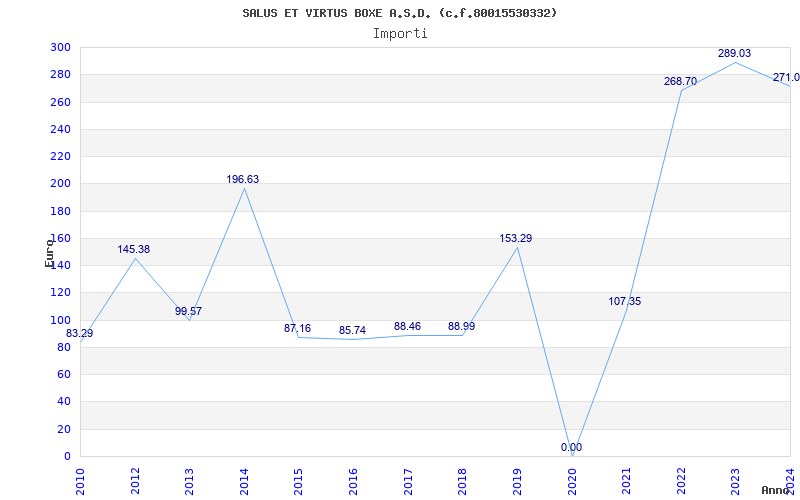Click the x-axis year 2014
Image resolution: width=800 pixels, height=500 pixels.
pos(244,481)
